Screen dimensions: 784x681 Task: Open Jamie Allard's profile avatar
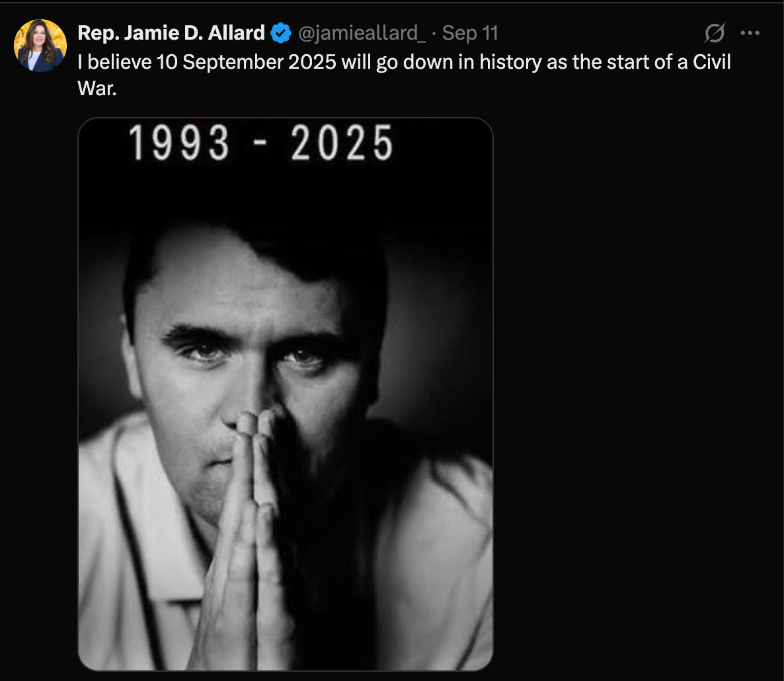tap(40, 46)
